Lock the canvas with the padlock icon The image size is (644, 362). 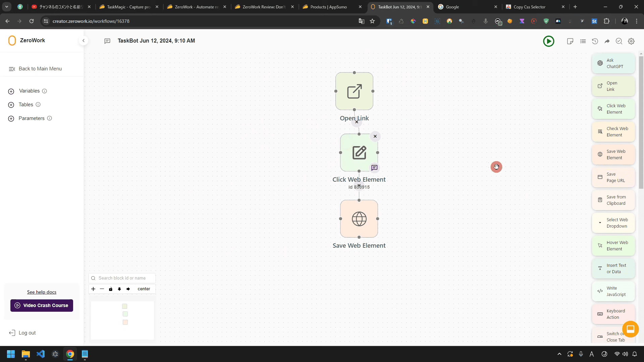(x=111, y=289)
